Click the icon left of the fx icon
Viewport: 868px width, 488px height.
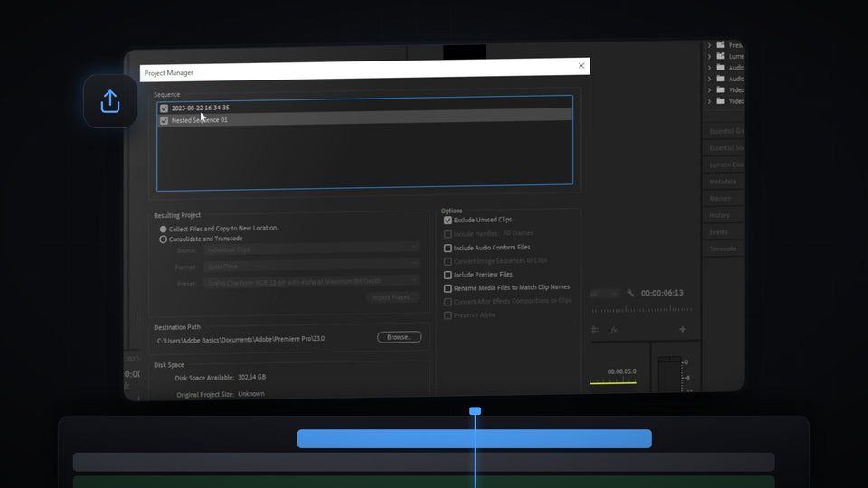coord(595,330)
